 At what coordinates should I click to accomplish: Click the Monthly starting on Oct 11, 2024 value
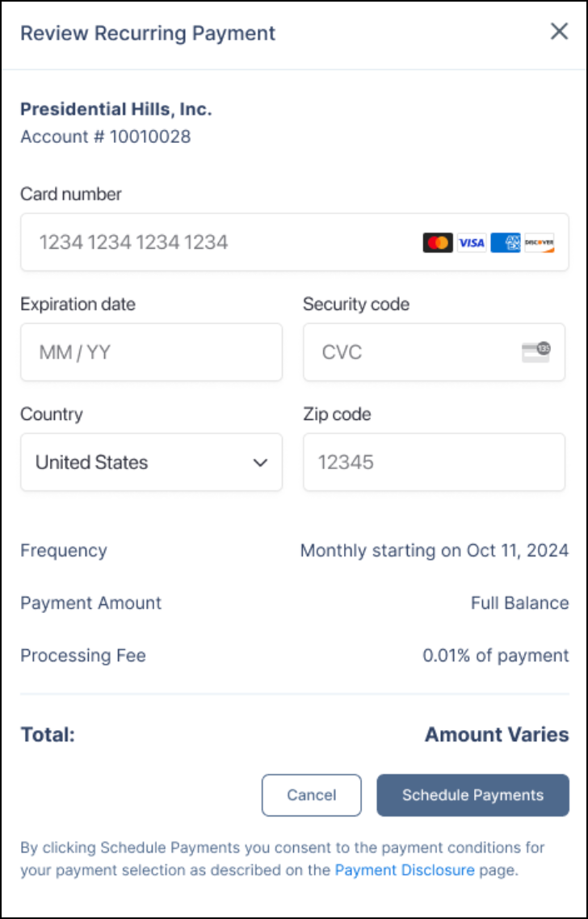pos(435,551)
